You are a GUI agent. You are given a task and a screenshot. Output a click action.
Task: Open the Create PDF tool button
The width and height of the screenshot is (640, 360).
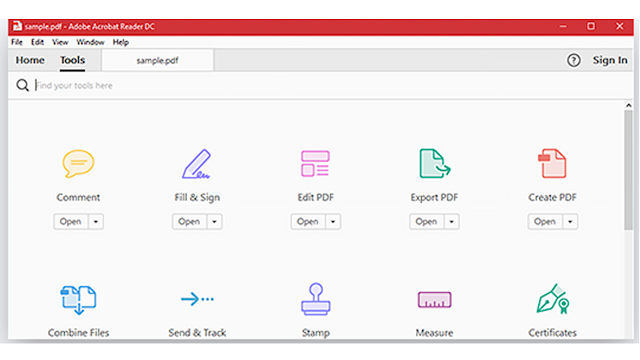point(545,222)
